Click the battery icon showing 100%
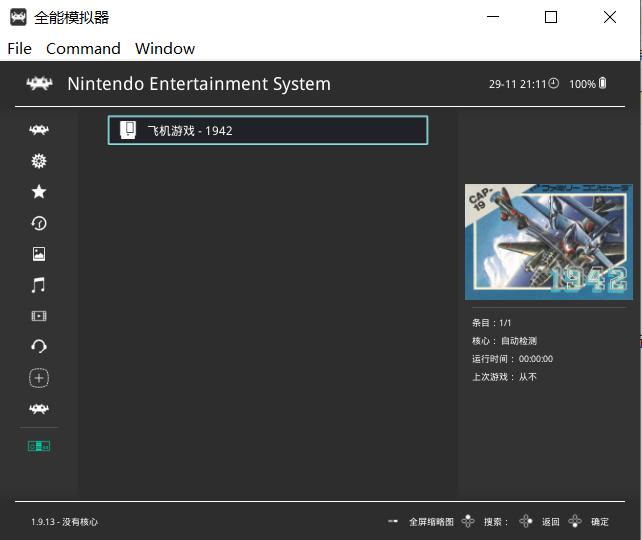This screenshot has height=540, width=642. [602, 83]
